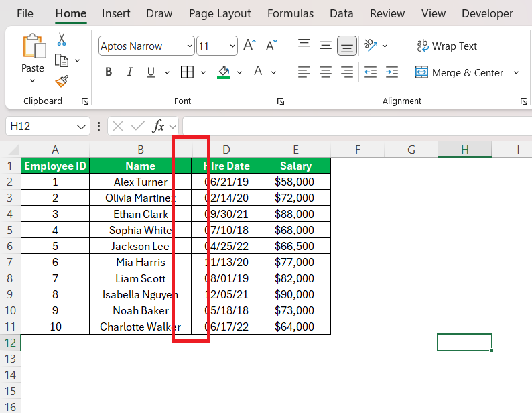Expand the font color dropdown arrow
Image resolution: width=532 pixels, height=413 pixels.
(274, 72)
